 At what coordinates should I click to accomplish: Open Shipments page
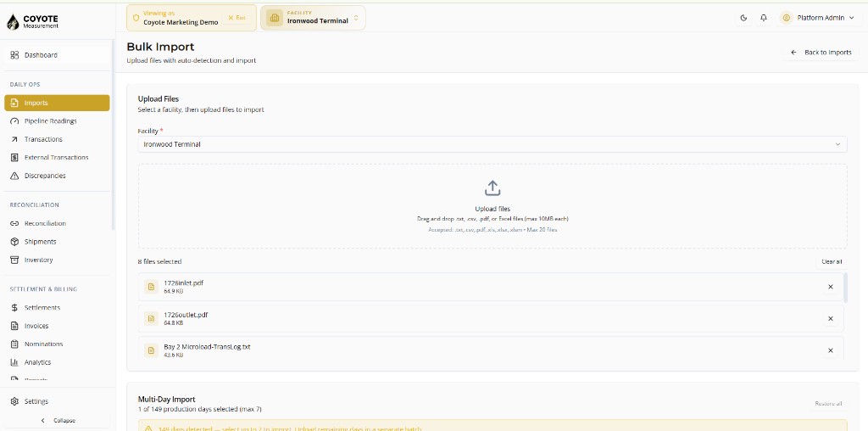pyautogui.click(x=57, y=242)
